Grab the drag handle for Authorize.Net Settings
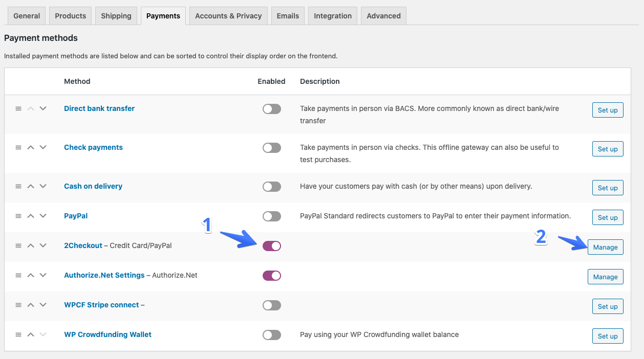The width and height of the screenshot is (644, 359). coord(18,276)
